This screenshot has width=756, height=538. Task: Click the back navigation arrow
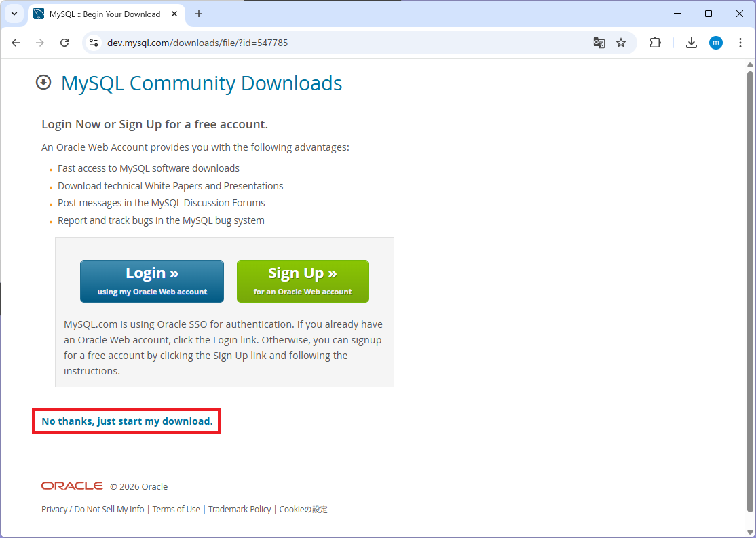click(x=16, y=42)
